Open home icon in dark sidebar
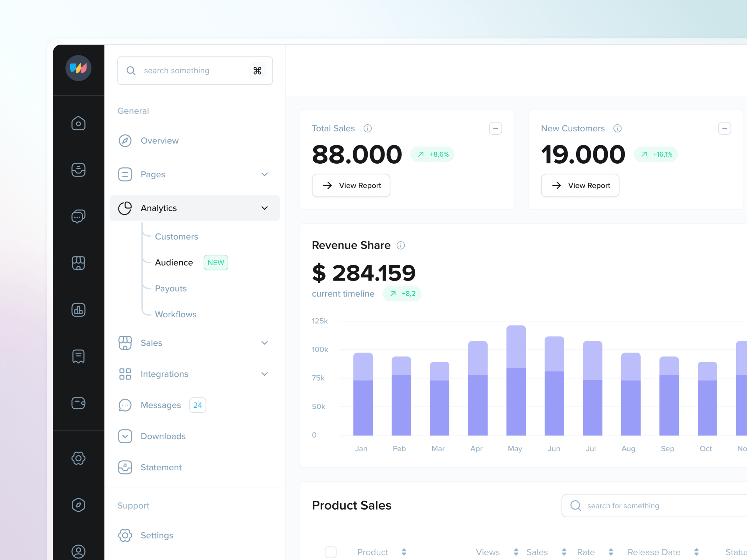The height and width of the screenshot is (560, 747). coord(78,124)
